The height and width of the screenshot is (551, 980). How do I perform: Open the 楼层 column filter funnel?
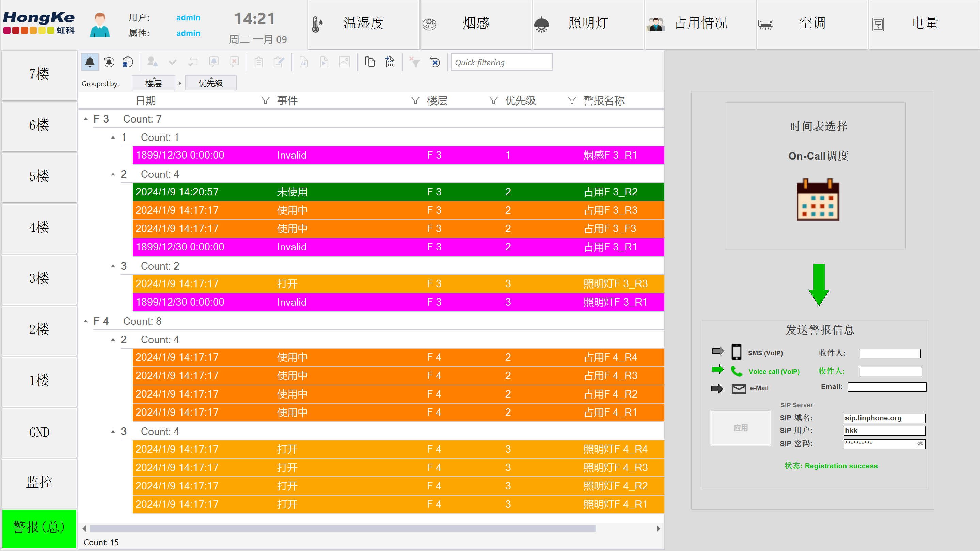[x=493, y=100]
